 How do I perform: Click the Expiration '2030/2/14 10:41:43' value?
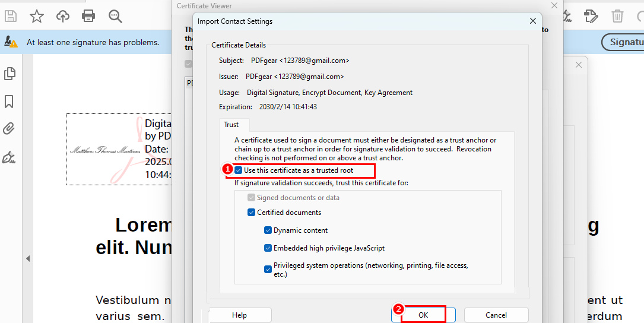288,107
